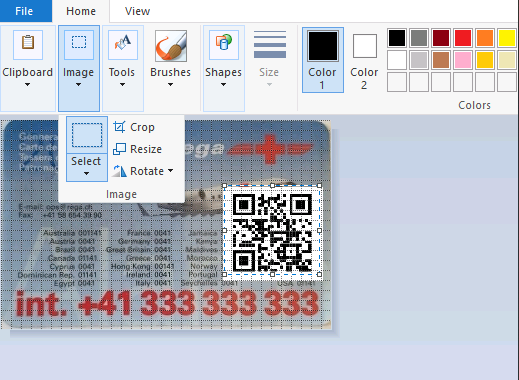Click the Rotate icon
The width and height of the screenshot is (519, 380).
119,171
